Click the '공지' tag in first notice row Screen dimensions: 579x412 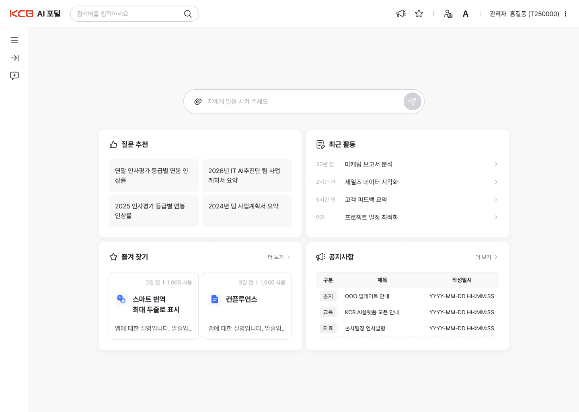[328, 296]
